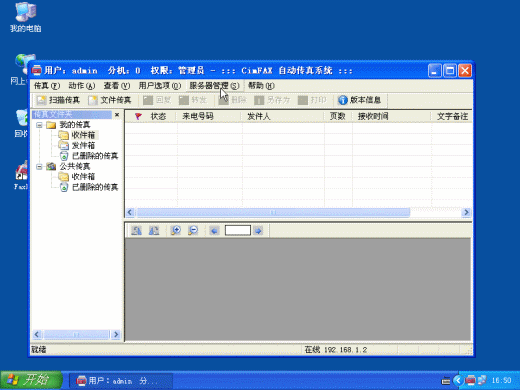Click the zoom out magnifier icon

tap(193, 230)
